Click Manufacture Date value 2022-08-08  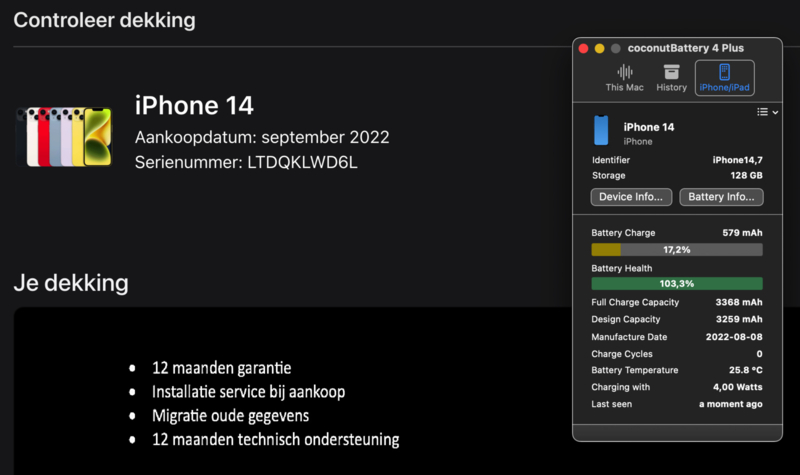pyautogui.click(x=734, y=337)
